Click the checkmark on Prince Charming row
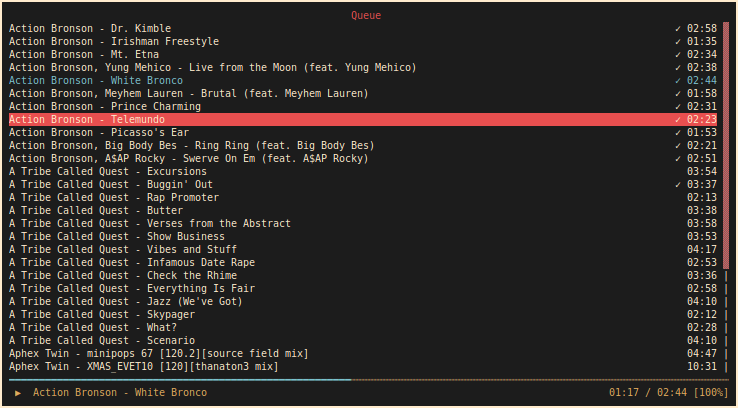This screenshot has height=408, width=738. (x=678, y=107)
